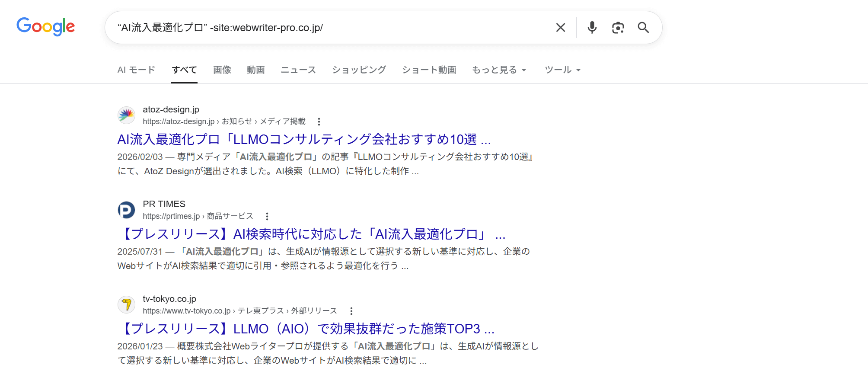Click the atoz-design.jp site name
Screen dimensions: 868x384
171,109
